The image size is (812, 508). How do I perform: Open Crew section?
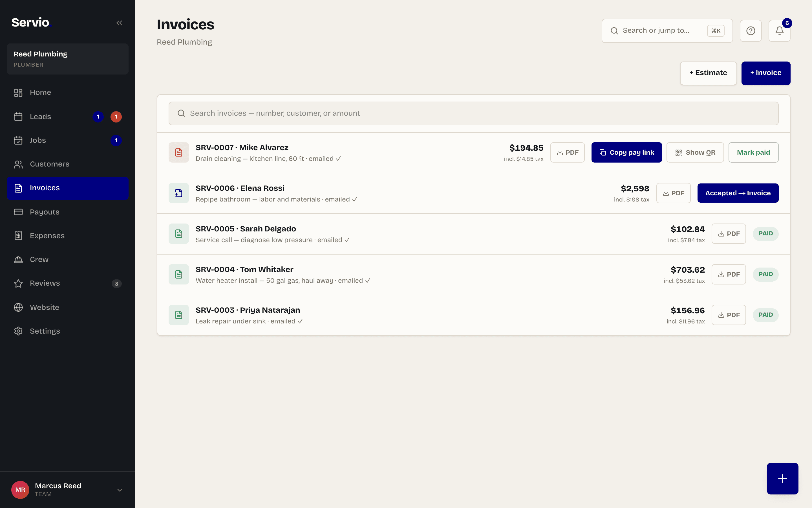point(67,260)
